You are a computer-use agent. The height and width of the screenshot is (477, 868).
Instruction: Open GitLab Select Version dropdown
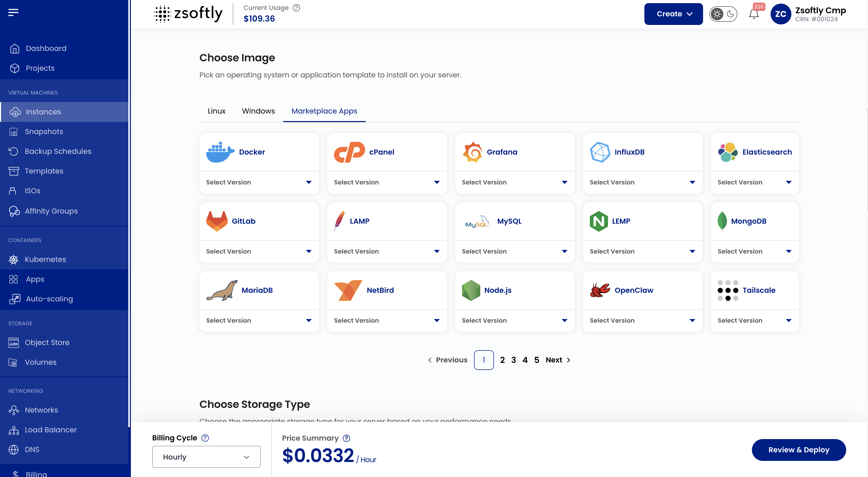pyautogui.click(x=259, y=251)
